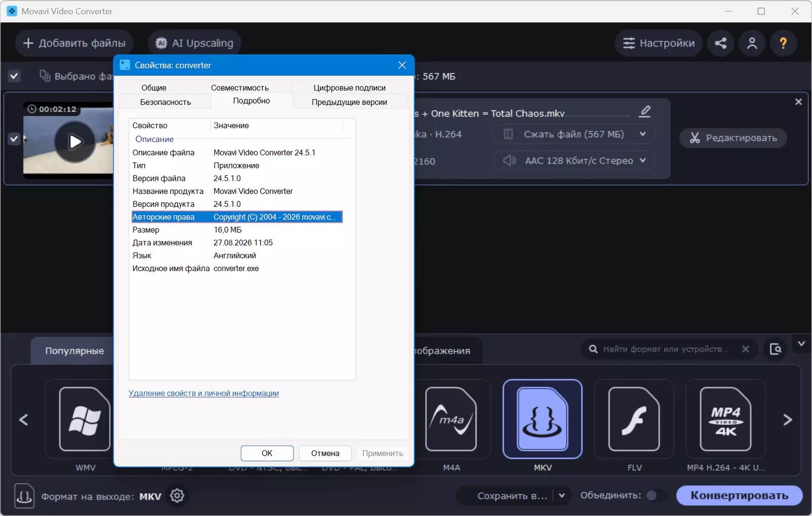Open the user account icon
Viewport: 812px width, 516px height.
752,43
